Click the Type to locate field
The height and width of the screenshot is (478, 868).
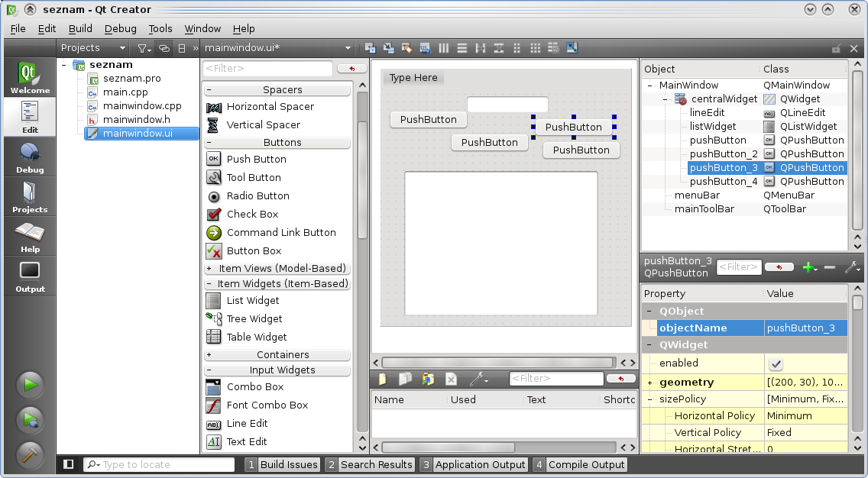[160, 465]
